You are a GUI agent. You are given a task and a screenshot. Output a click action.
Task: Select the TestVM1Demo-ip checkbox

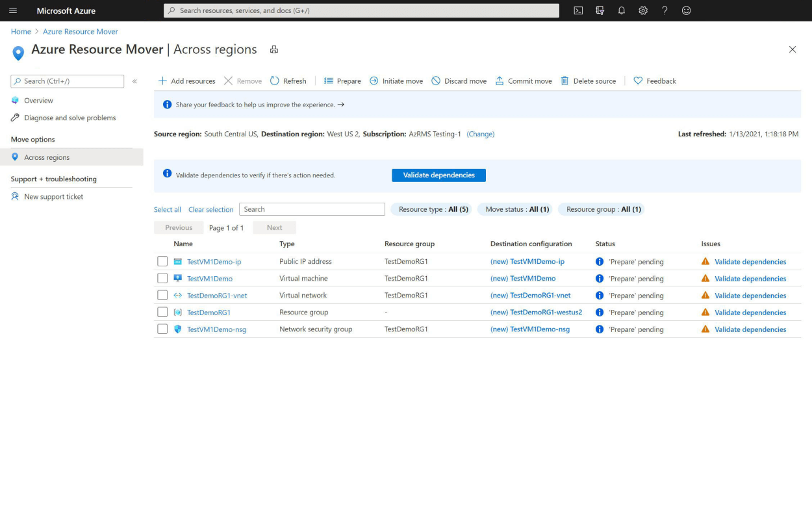click(x=162, y=262)
